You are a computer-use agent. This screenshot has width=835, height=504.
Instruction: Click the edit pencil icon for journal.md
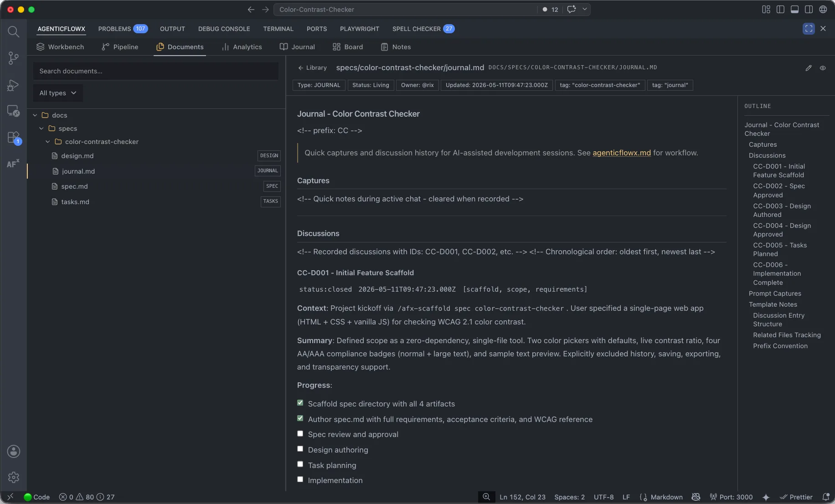click(x=809, y=68)
